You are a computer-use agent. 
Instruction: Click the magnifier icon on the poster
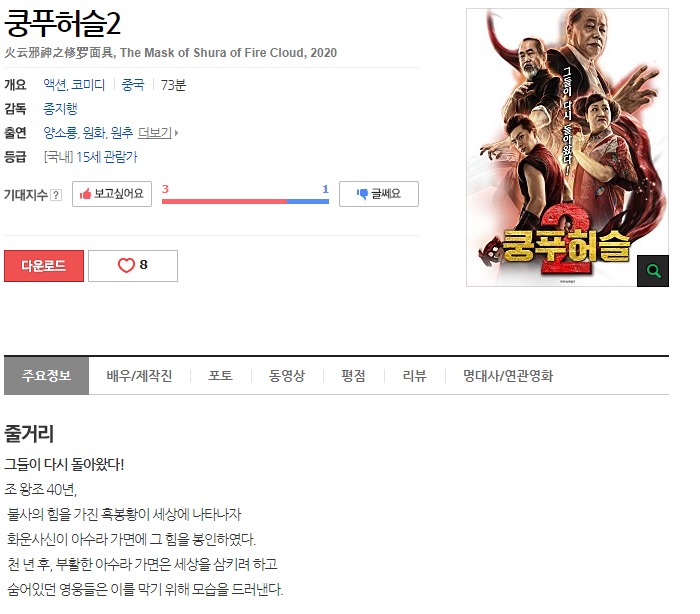pyautogui.click(x=652, y=271)
